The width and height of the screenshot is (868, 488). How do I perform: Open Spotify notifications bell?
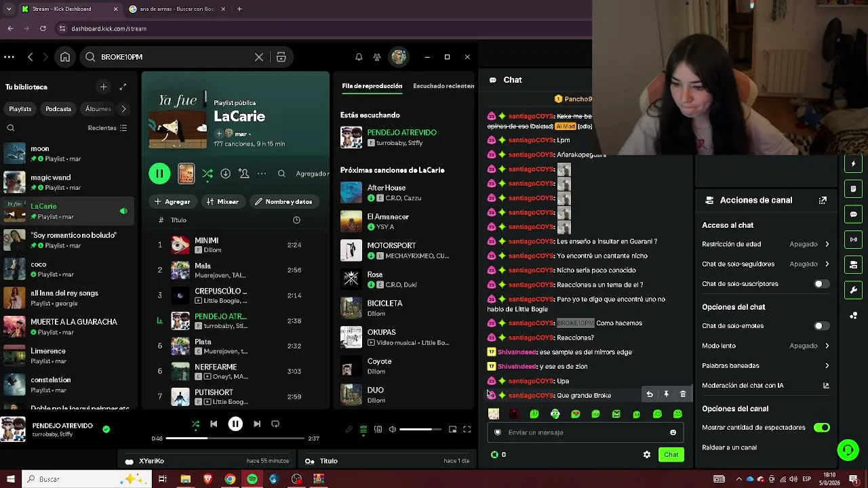click(359, 57)
